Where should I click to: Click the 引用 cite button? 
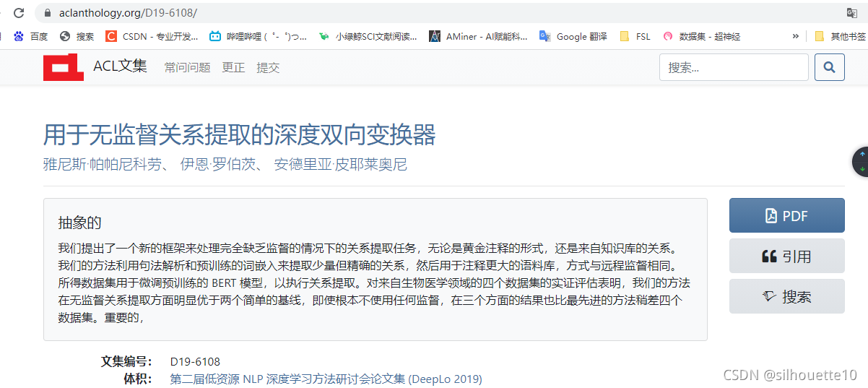[786, 256]
